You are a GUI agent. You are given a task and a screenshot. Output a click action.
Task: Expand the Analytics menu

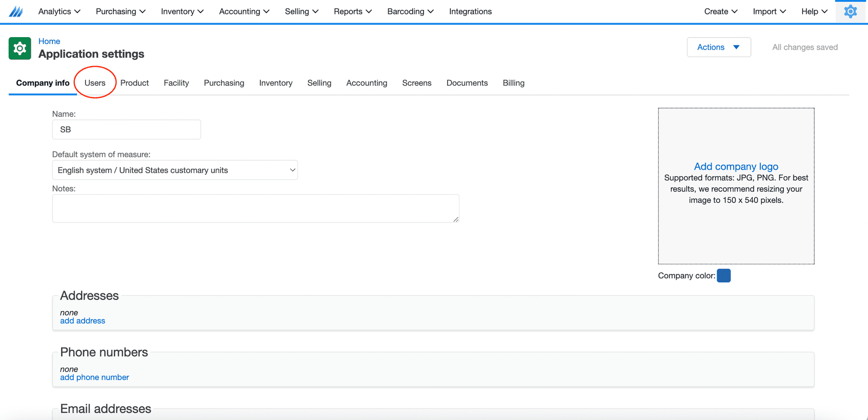click(x=59, y=11)
